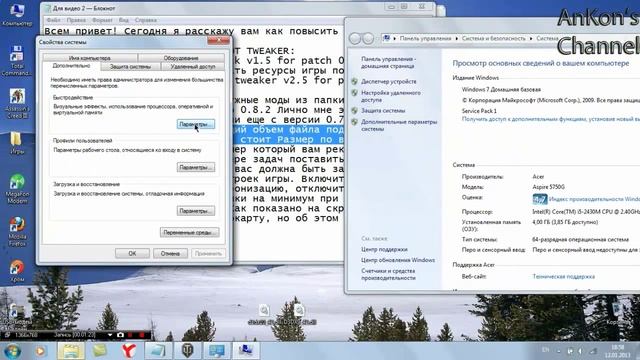Open the Mozilla Firefox desktop shortcut
This screenshot has height=360, width=640.
(x=17, y=231)
